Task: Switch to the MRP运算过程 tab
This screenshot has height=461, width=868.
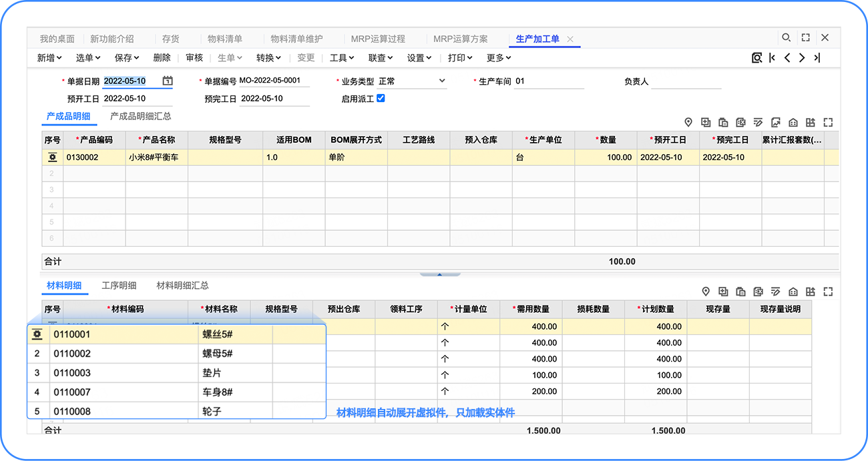Action: point(378,39)
